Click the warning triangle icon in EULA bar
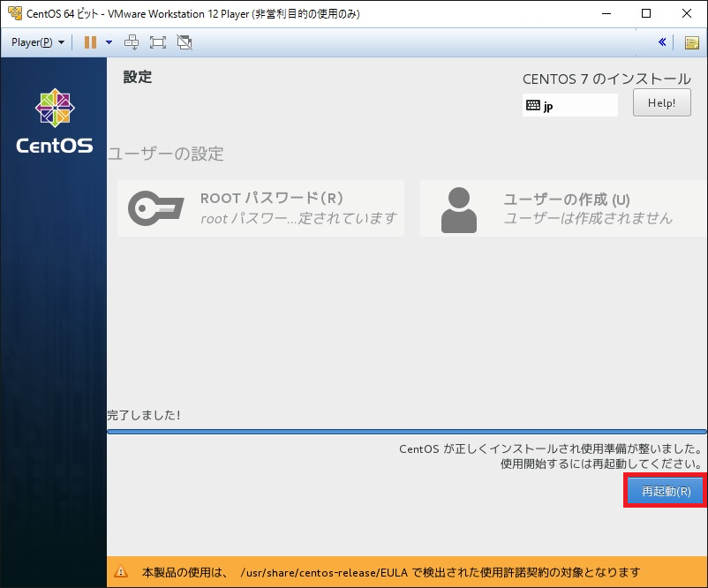This screenshot has width=708, height=588. tap(121, 571)
